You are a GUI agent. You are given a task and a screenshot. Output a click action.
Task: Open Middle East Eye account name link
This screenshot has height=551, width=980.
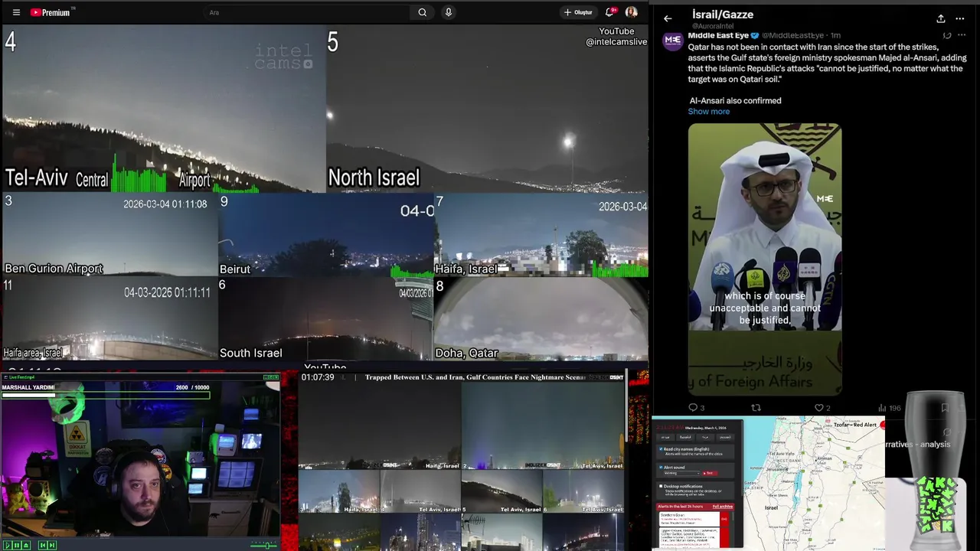[x=717, y=35]
